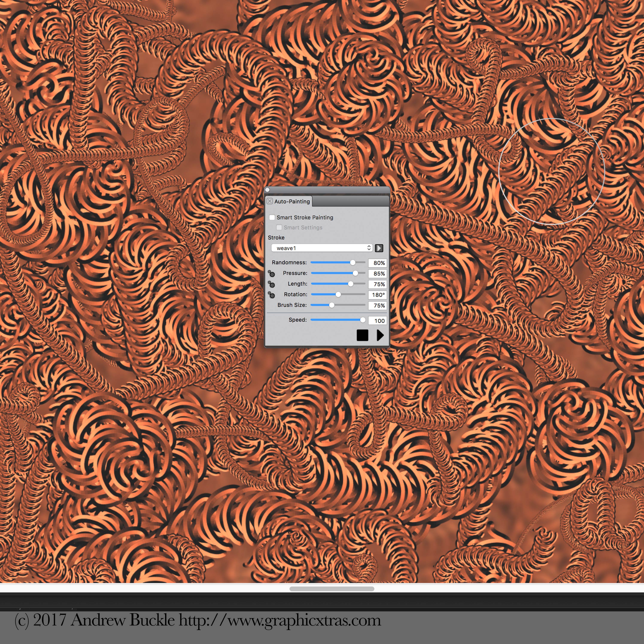
Task: Click the Stroke section label
Action: [x=276, y=238]
